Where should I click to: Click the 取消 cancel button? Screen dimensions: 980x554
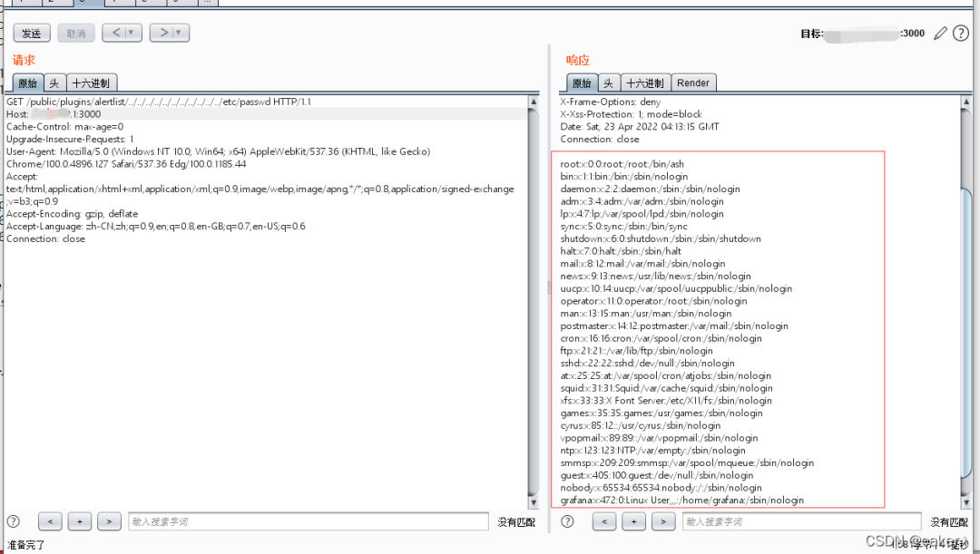tap(76, 34)
